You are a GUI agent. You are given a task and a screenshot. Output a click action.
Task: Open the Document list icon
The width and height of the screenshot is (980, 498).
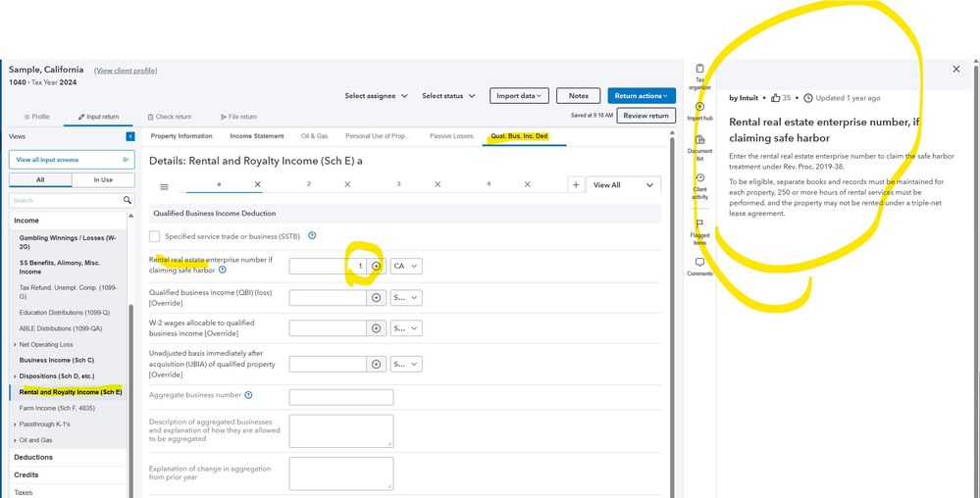pos(699,141)
